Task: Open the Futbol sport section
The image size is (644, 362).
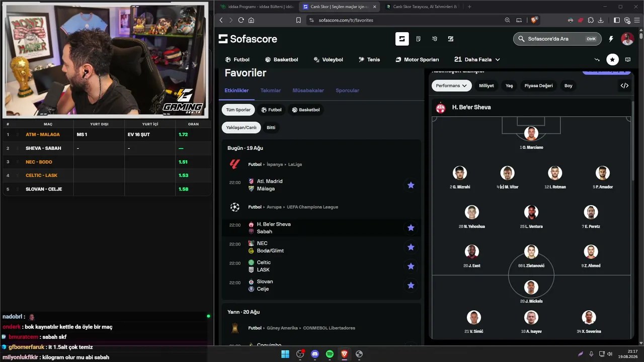Action: point(237,59)
